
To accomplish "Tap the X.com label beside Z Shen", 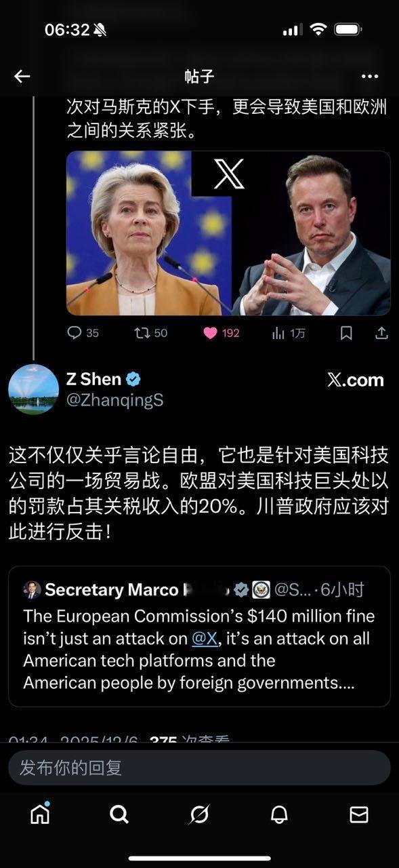I will [356, 380].
